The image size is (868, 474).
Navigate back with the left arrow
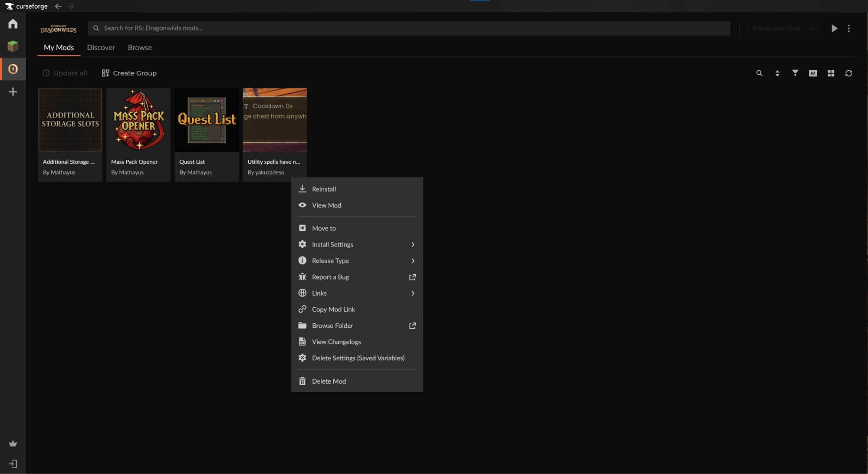(58, 6)
